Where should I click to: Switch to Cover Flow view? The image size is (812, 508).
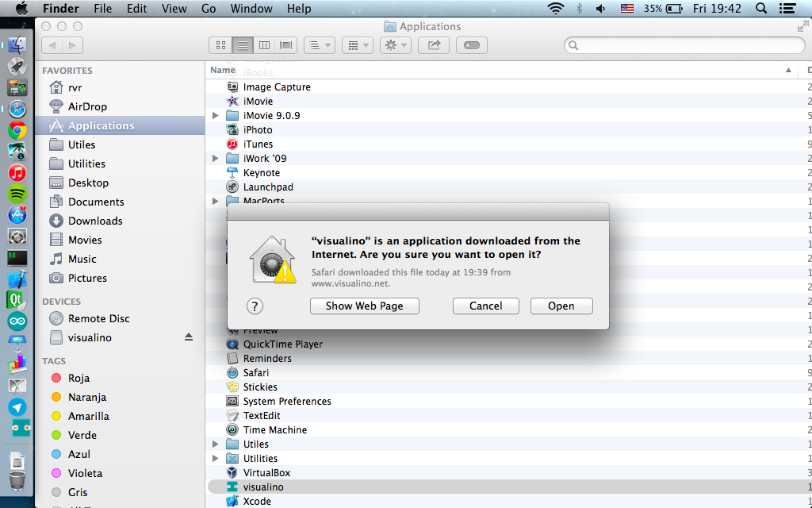[x=285, y=45]
